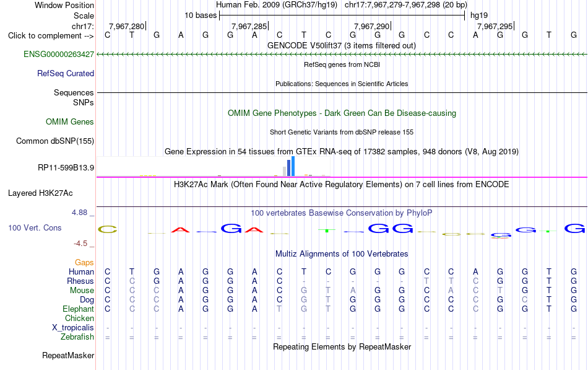Click the OMIM Genes track label
Screen dimensions: 588x370
pos(69,121)
